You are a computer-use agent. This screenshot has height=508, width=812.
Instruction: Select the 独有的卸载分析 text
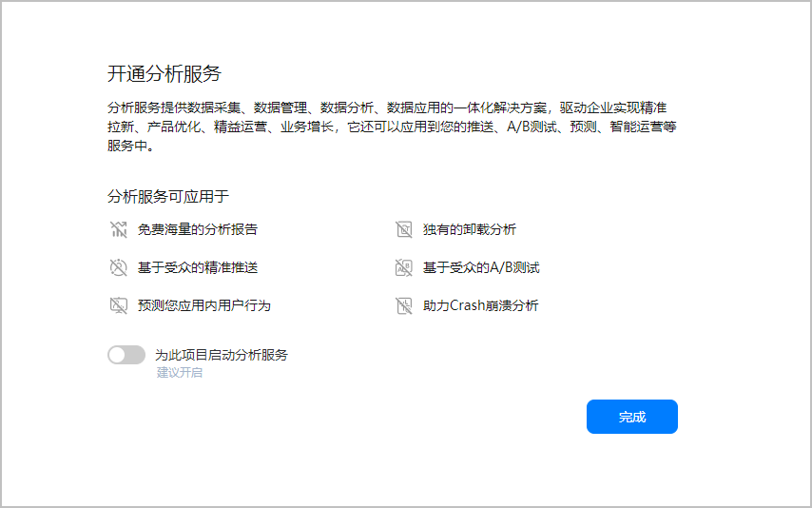(x=470, y=229)
